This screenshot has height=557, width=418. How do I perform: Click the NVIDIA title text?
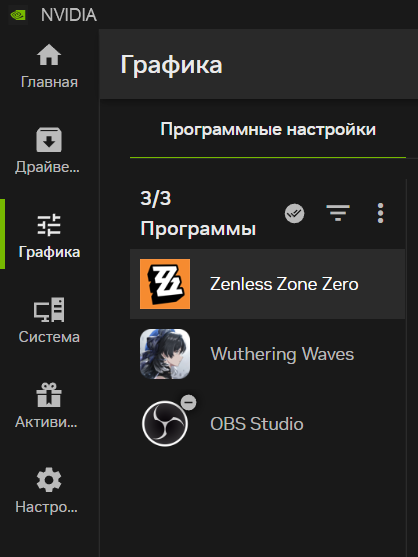69,15
